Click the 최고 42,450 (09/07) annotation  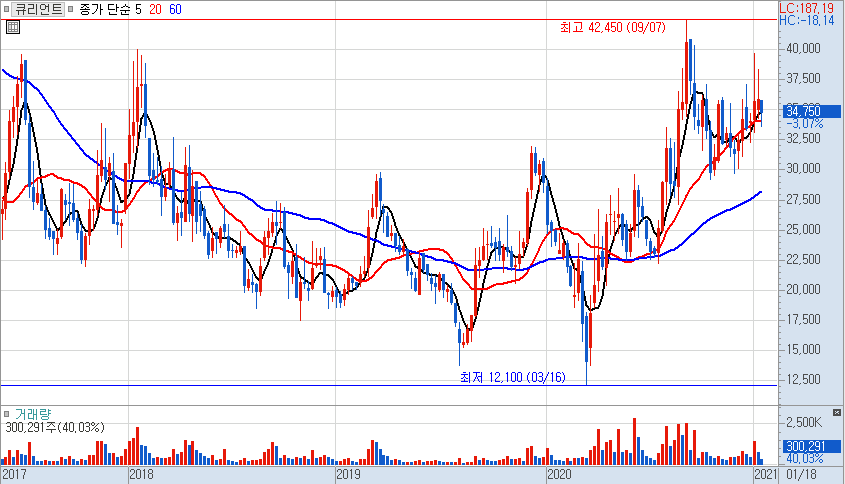point(613,27)
